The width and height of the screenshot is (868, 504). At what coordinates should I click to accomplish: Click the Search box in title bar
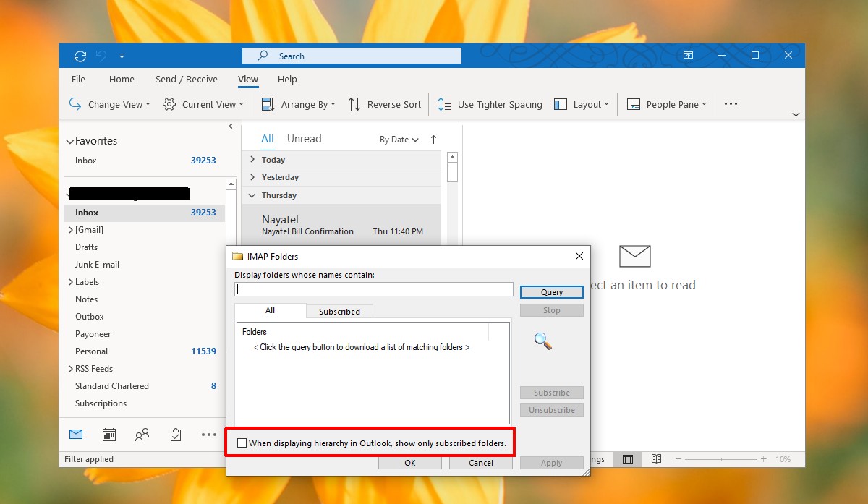(352, 56)
